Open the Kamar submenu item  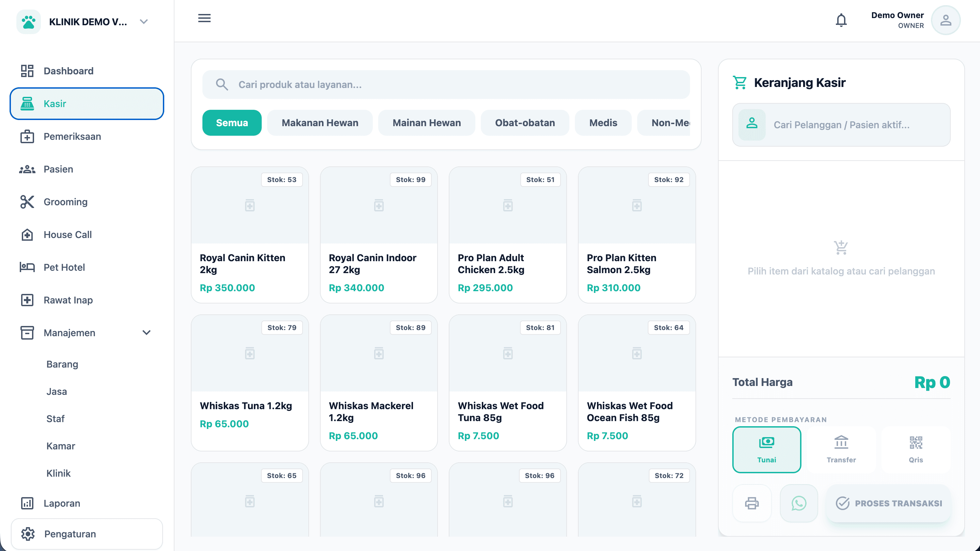click(x=61, y=446)
